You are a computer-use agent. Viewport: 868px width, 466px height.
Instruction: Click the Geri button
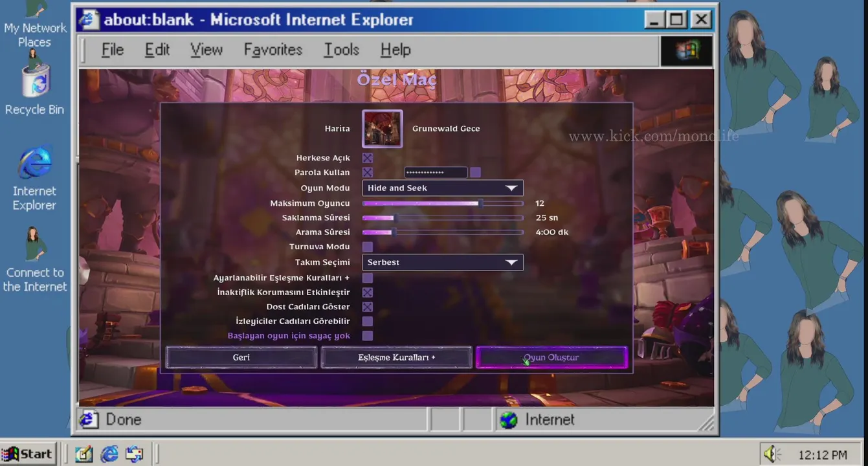(241, 357)
